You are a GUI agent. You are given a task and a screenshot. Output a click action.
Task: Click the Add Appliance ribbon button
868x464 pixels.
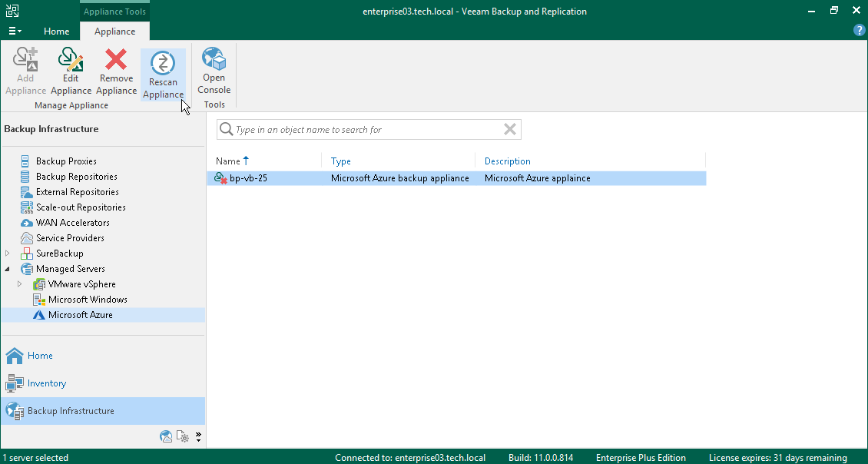pos(25,71)
